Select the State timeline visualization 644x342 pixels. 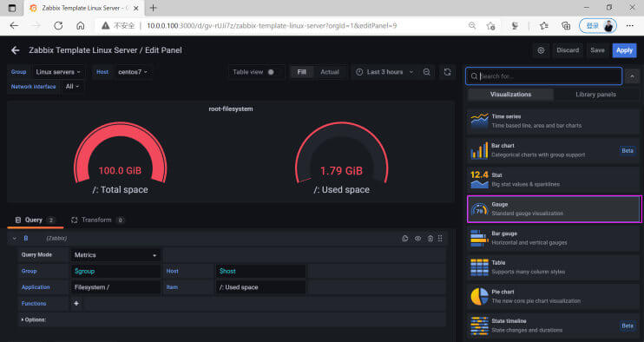point(553,326)
